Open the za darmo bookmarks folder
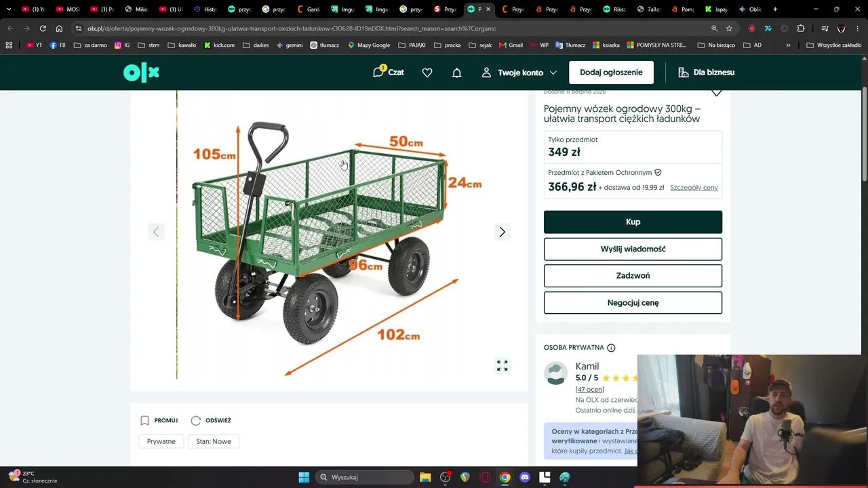Image resolution: width=868 pixels, height=488 pixels. pyautogui.click(x=90, y=45)
